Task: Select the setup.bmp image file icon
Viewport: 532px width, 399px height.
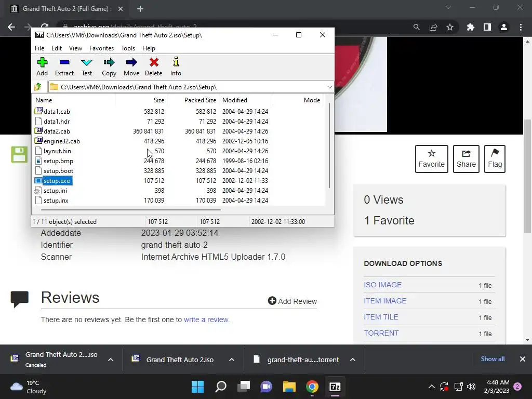Action: pos(38,161)
